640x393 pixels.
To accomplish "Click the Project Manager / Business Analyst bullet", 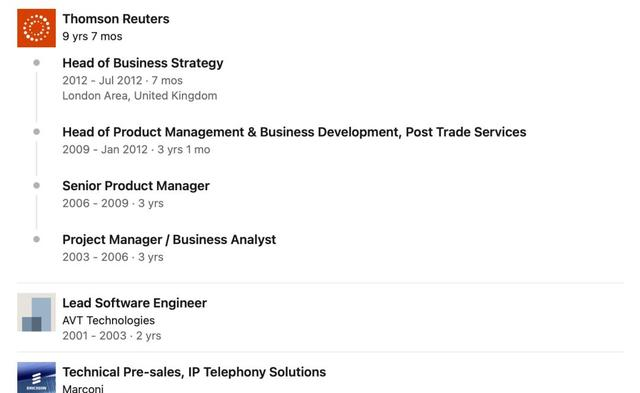I will click(36, 240).
